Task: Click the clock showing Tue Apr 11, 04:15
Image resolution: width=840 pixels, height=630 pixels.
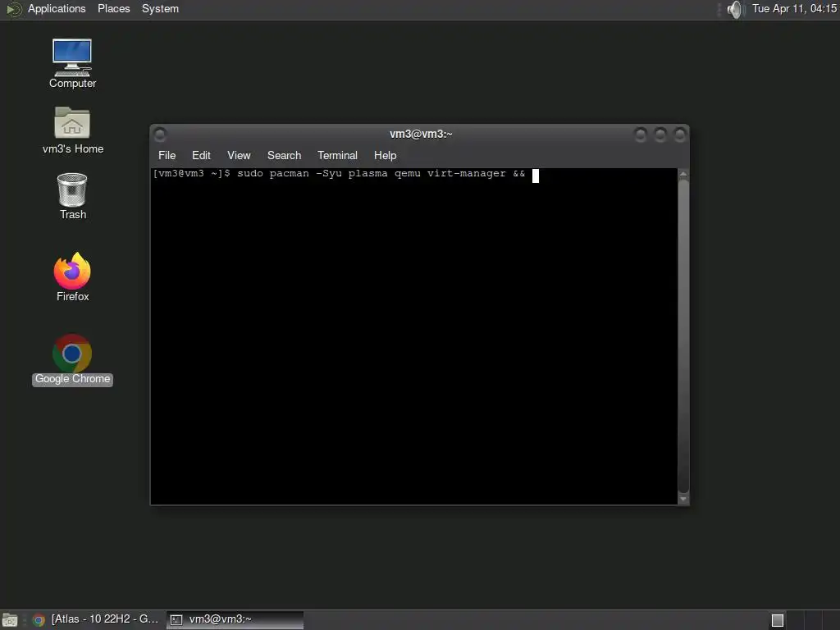Action: (x=794, y=8)
